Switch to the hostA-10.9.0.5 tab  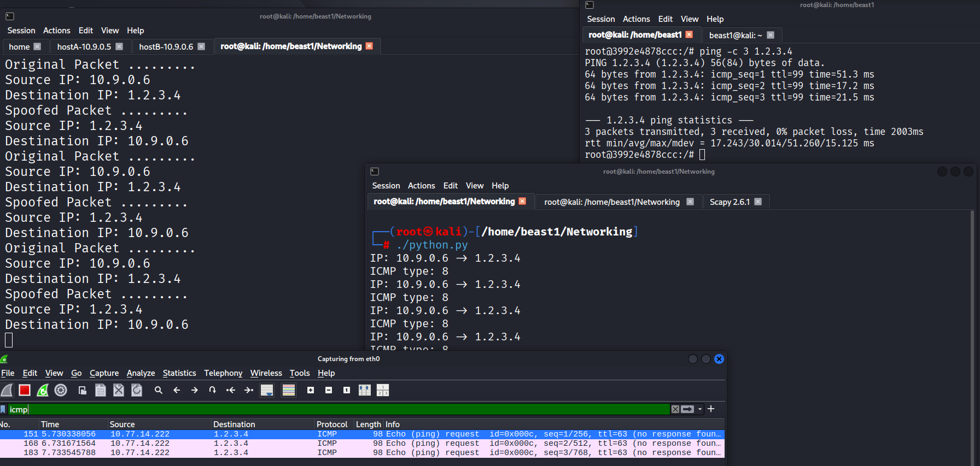(x=84, y=46)
